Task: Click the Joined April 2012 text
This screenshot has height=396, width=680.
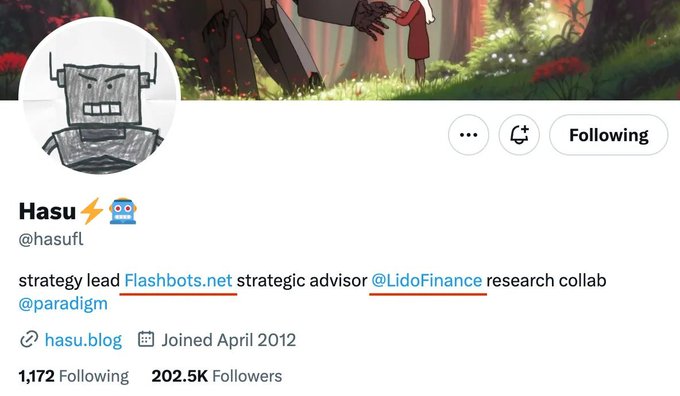Action: [x=229, y=340]
